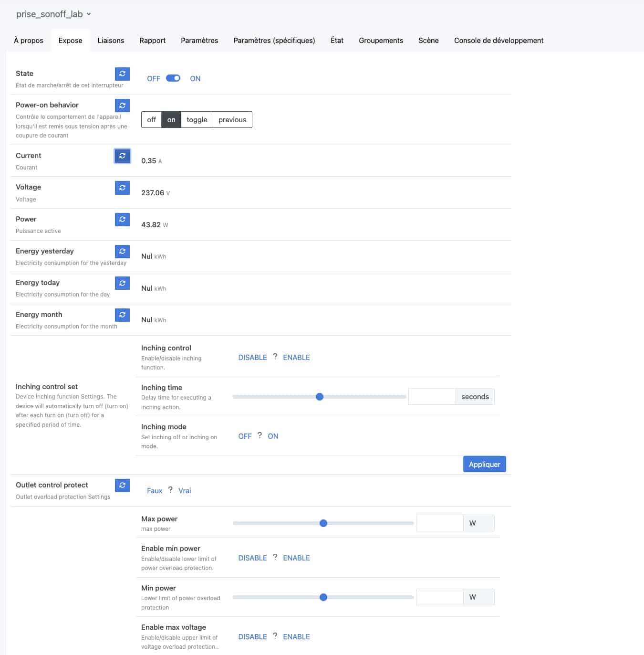
Task: Refresh the Voltage reading
Action: click(122, 188)
